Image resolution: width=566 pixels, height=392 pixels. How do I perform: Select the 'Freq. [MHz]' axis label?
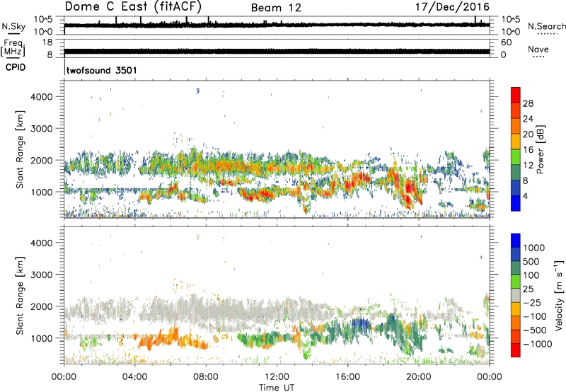tap(13, 47)
